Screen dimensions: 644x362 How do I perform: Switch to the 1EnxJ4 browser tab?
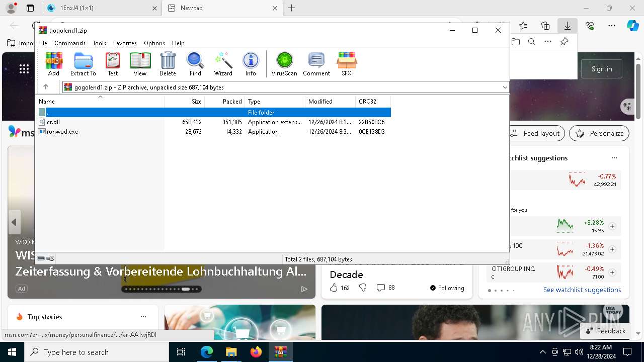point(101,8)
